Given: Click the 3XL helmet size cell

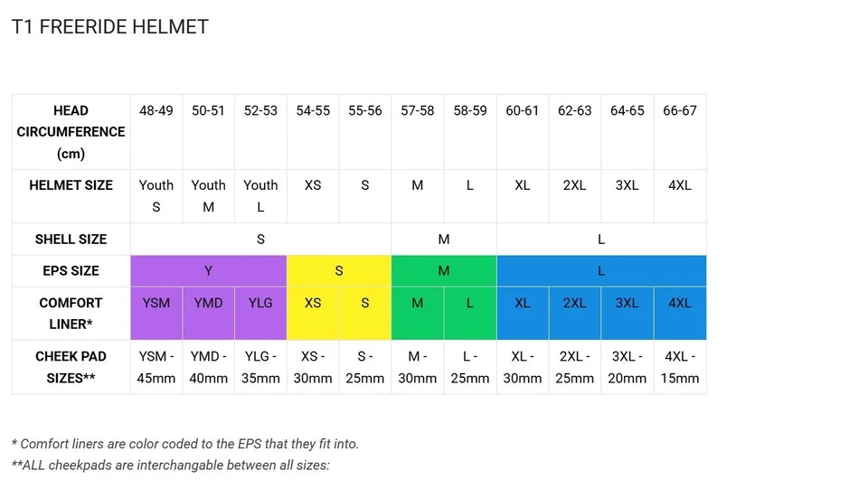Looking at the screenshot, I should [x=627, y=185].
